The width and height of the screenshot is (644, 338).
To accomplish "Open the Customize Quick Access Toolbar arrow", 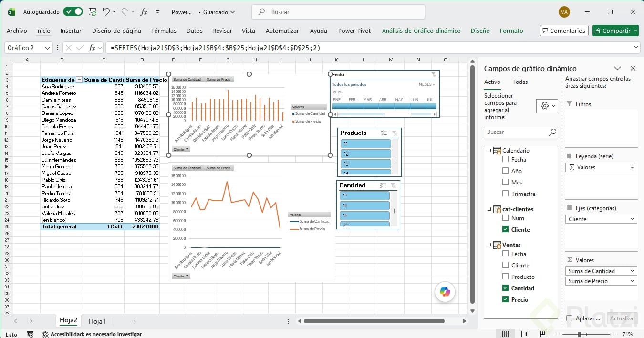I will (x=158, y=12).
